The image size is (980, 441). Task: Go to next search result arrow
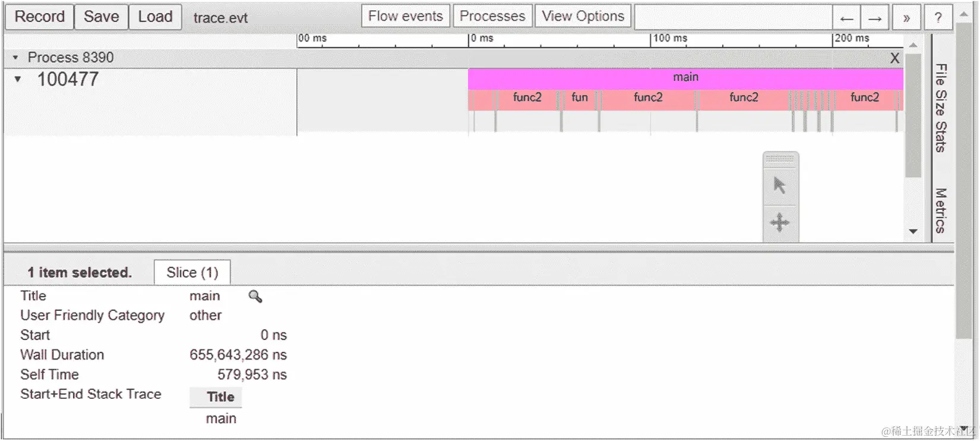click(875, 18)
